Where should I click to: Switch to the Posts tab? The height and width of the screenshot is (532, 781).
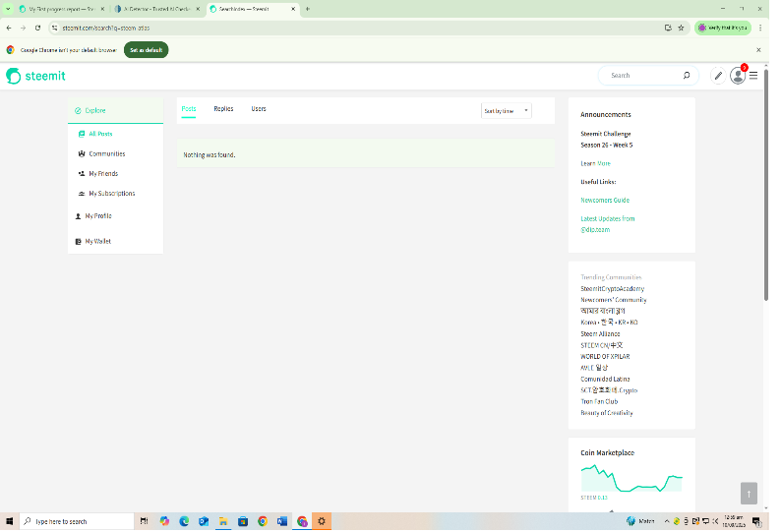coord(188,108)
